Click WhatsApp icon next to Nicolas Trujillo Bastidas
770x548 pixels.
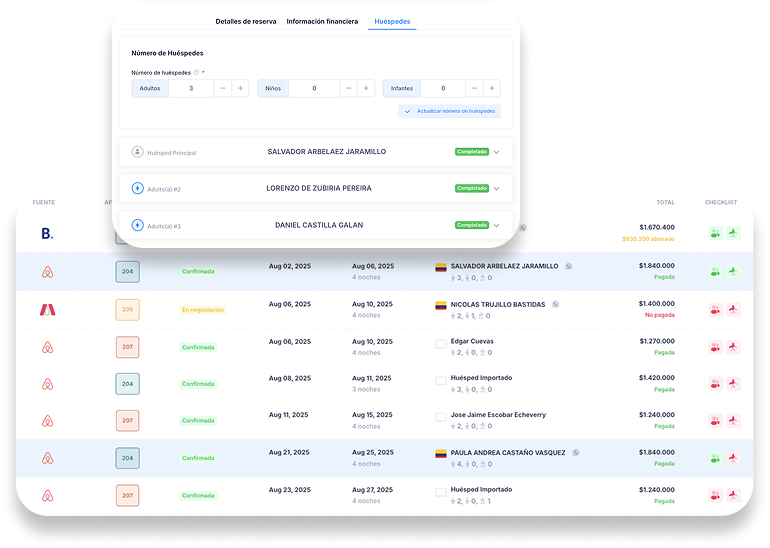(556, 304)
